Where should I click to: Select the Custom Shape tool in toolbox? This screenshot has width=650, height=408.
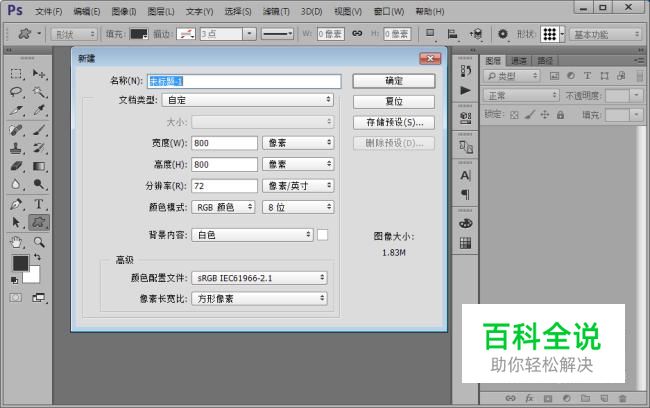pos(39,222)
